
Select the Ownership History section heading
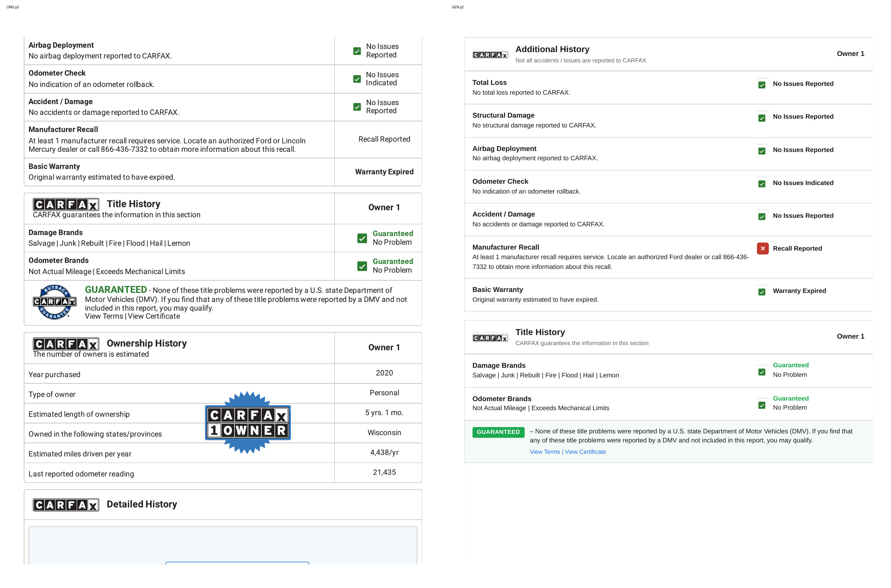click(x=147, y=343)
